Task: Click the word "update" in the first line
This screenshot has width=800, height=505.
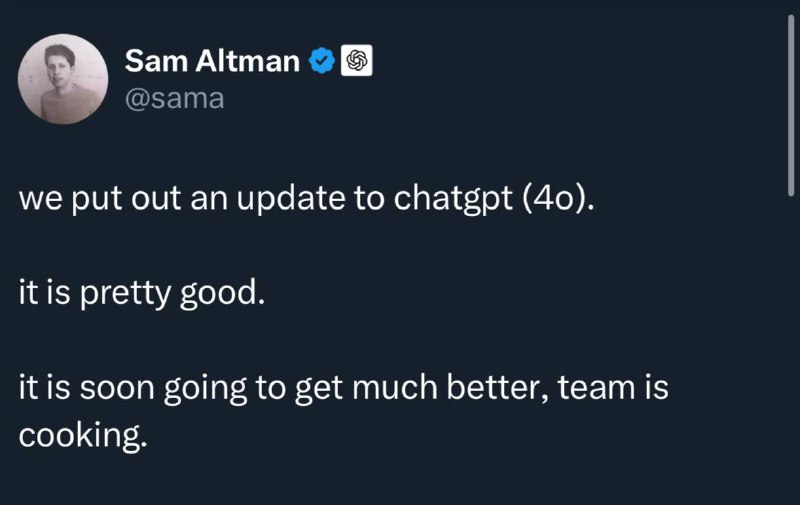Action: coord(291,199)
